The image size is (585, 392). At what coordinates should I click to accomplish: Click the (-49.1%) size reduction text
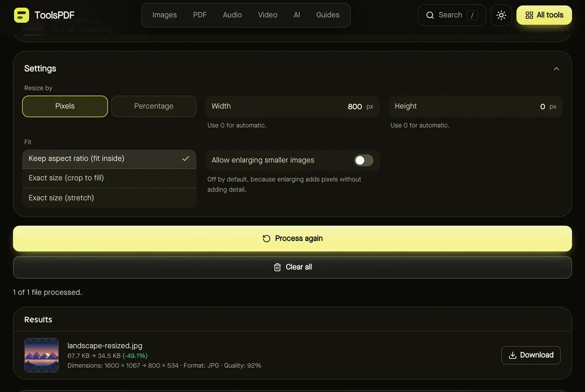point(135,355)
